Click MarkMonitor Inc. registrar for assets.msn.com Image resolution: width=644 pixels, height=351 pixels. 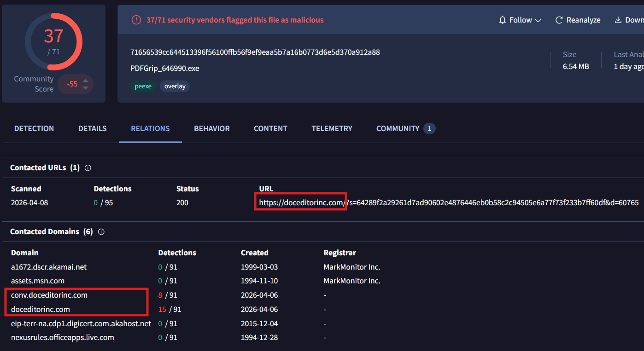[352, 281]
